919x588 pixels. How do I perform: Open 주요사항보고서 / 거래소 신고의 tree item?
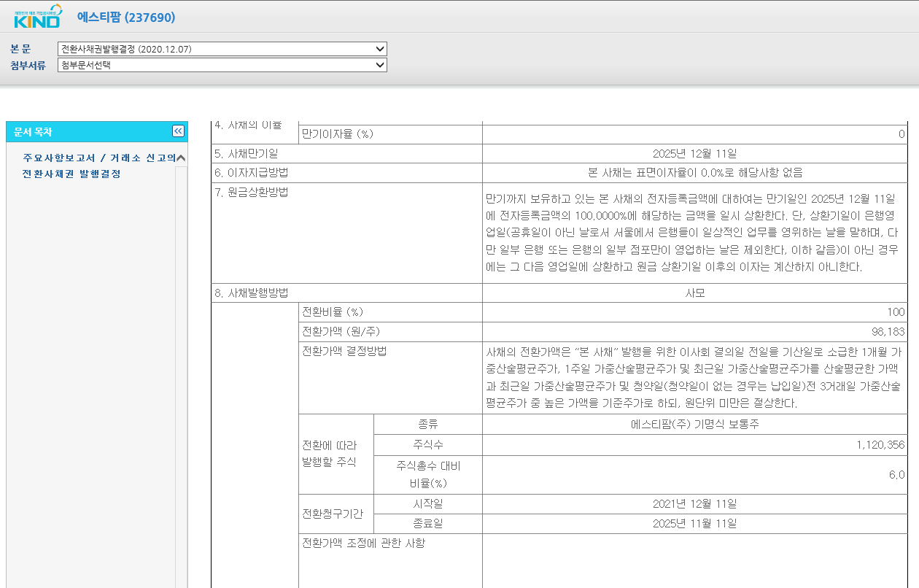pos(98,158)
